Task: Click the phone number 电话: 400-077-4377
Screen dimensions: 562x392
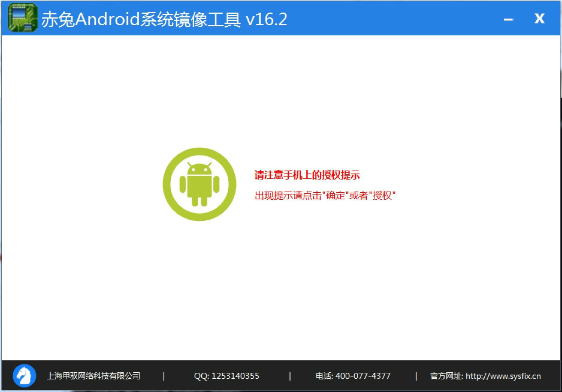Action: click(353, 376)
